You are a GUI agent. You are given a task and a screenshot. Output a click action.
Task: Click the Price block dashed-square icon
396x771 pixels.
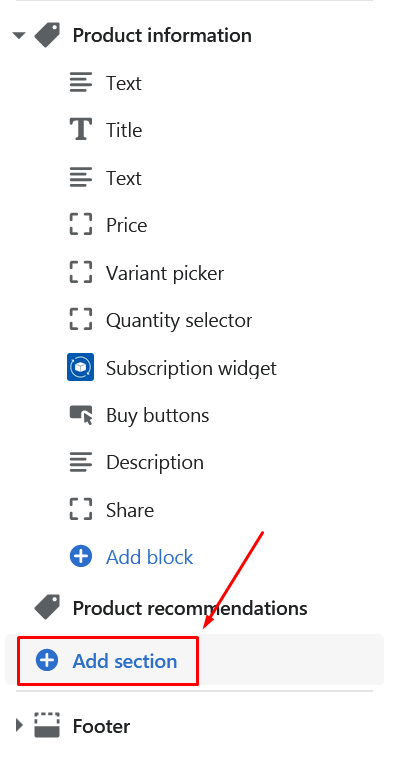81,225
